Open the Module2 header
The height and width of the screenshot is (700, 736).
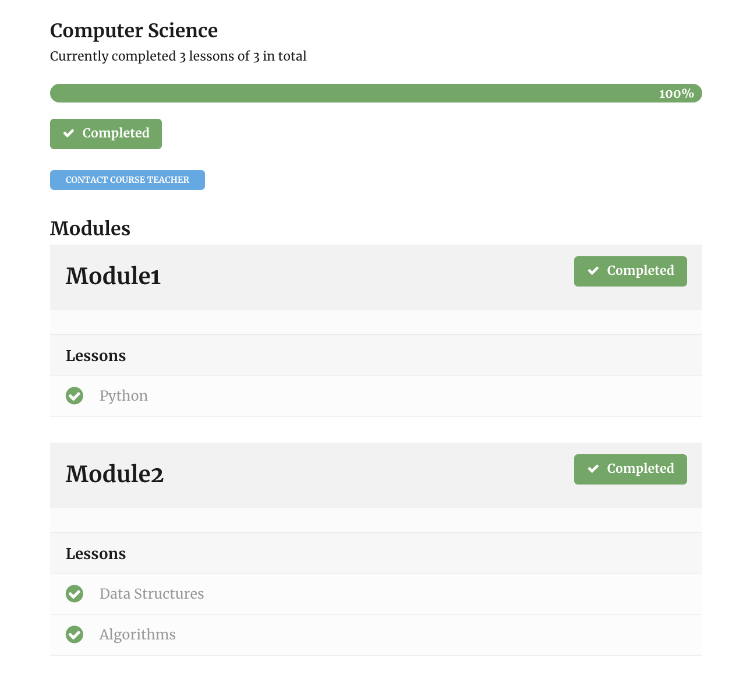coord(114,475)
